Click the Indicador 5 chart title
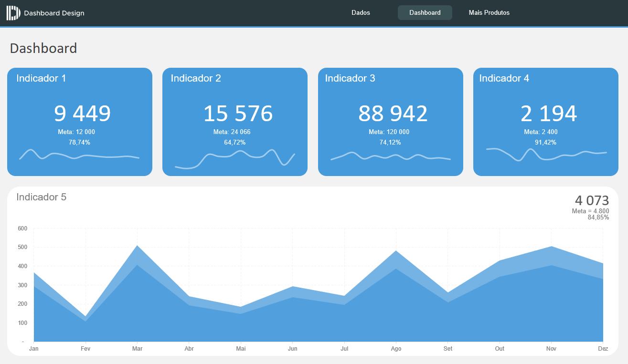The height and width of the screenshot is (364, 628). click(x=42, y=197)
